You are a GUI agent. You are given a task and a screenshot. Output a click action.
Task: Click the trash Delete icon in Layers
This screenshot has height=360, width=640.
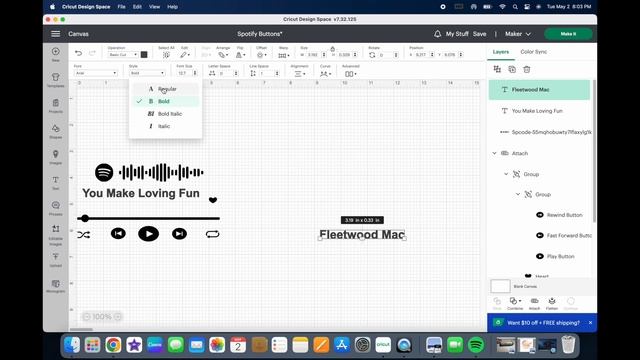click(x=527, y=69)
